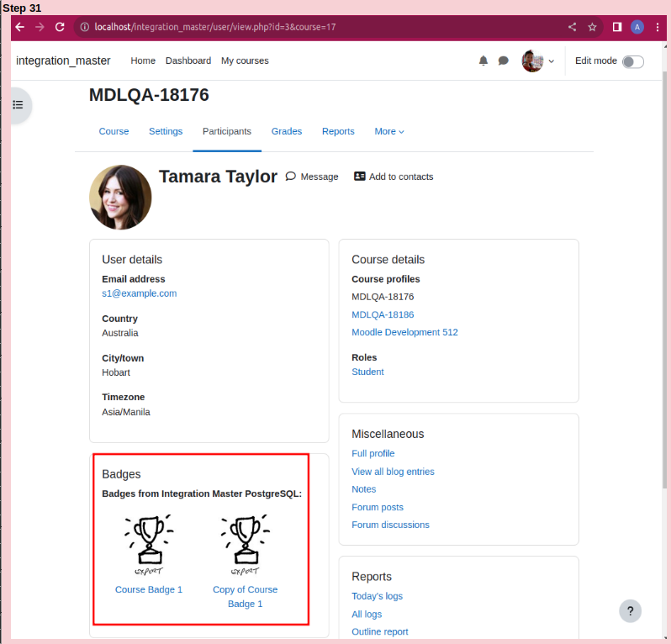The image size is (671, 644).
Task: Open the All logs report
Action: (367, 614)
